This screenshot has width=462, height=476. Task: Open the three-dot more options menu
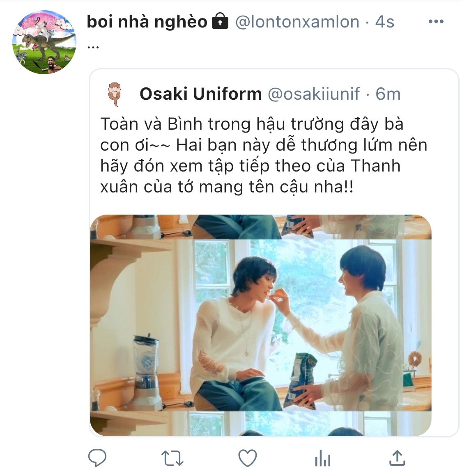(x=436, y=21)
